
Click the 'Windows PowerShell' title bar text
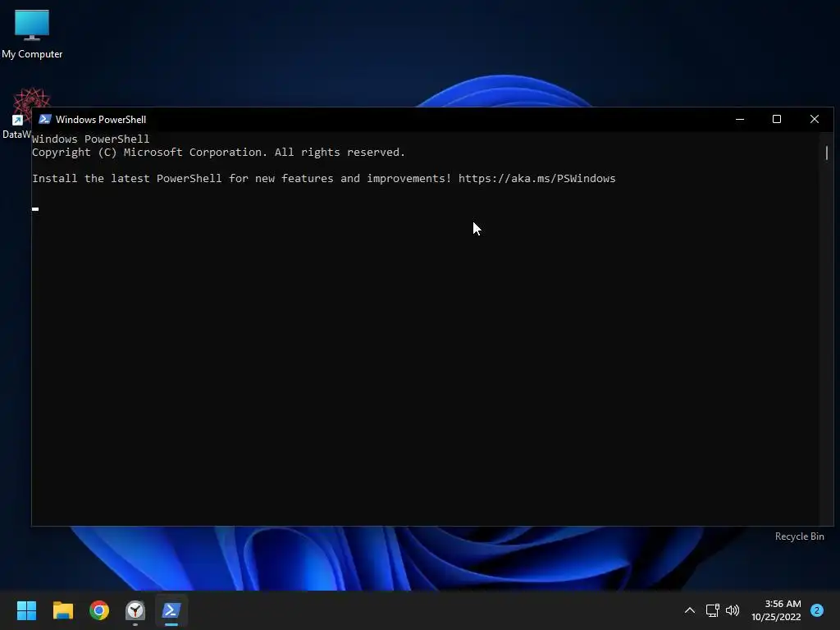[101, 120]
